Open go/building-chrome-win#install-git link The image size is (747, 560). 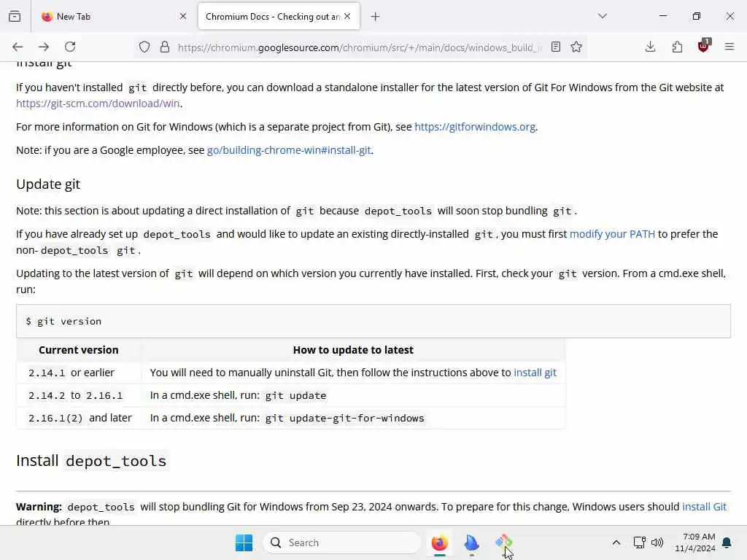coord(289,150)
